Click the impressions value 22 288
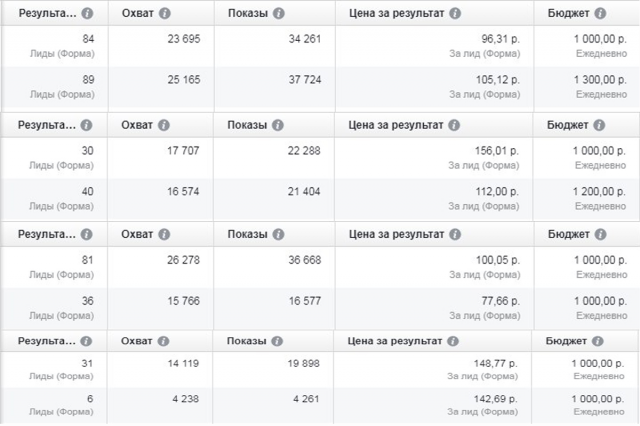Viewport: 640px width, 426px height. point(304,151)
